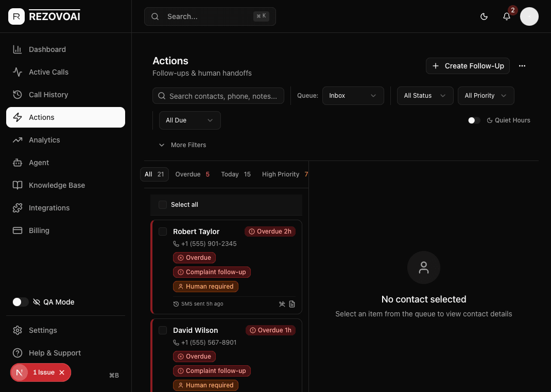Switch to dark mode with the moon icon
Screen dimensions: 551x392
(x=484, y=16)
